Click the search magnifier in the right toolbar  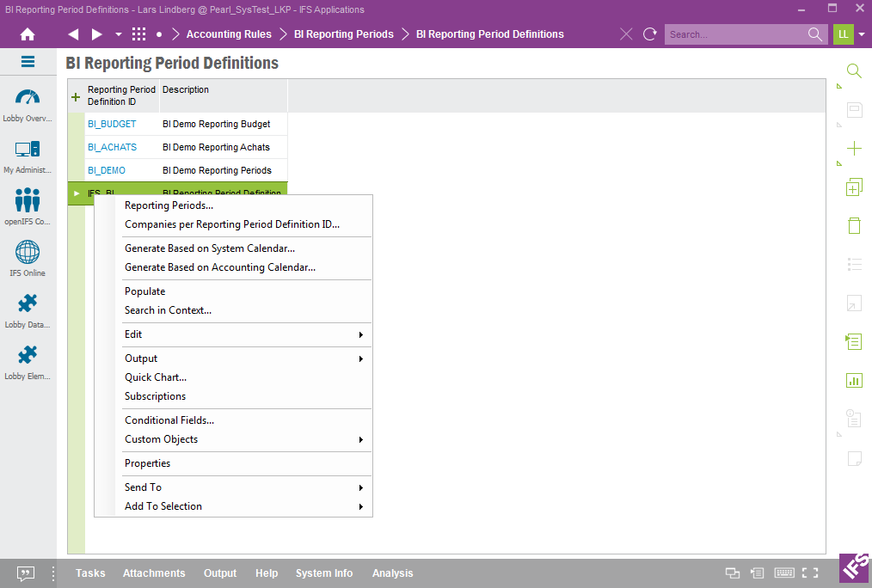coord(854,70)
